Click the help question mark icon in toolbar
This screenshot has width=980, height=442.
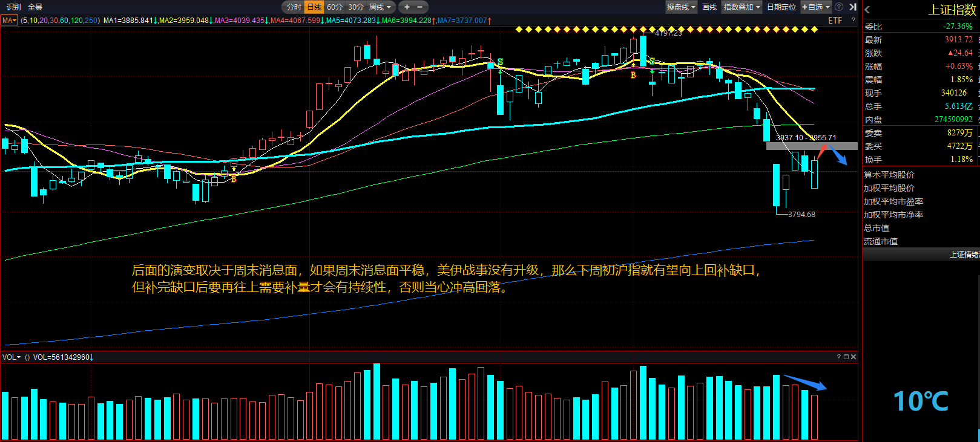(839, 7)
